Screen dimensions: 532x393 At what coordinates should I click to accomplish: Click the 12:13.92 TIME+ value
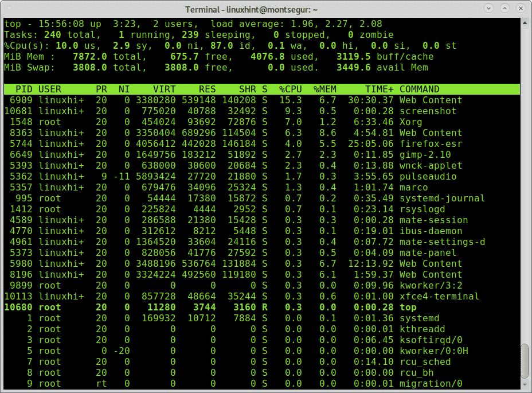[x=371, y=263]
